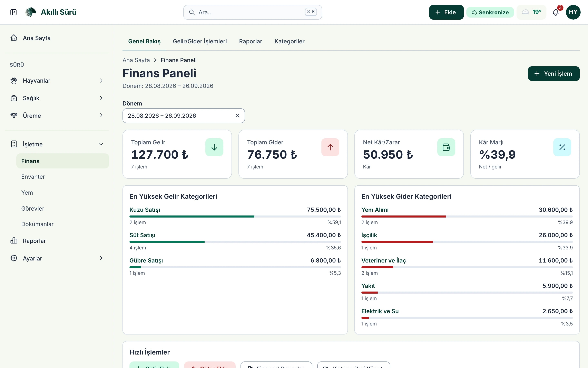Clear the Dönem date range with the X
The width and height of the screenshot is (588, 368).
point(237,116)
